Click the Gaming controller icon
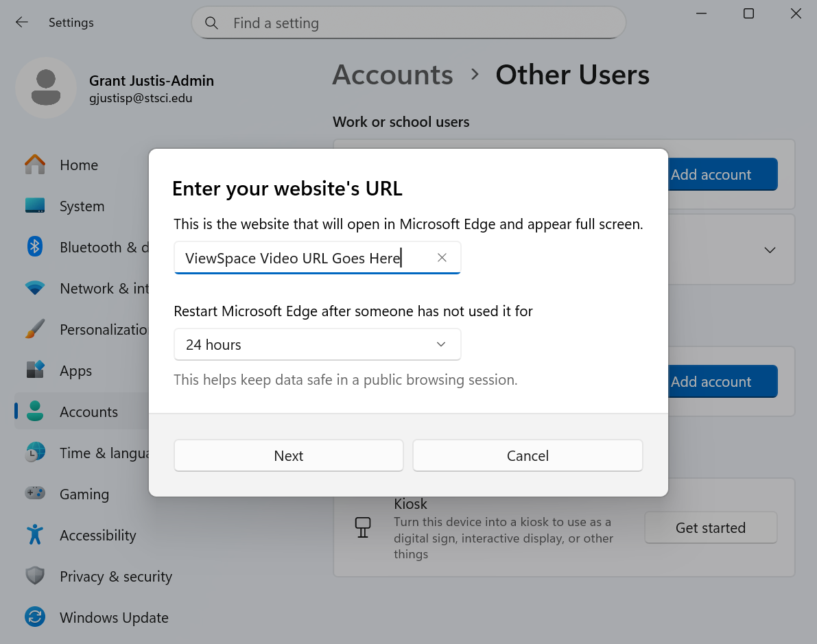This screenshot has width=817, height=644. pyautogui.click(x=35, y=493)
